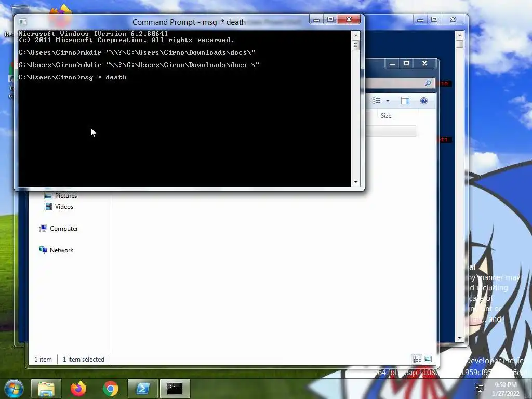Click first mkdir command line text
The width and height of the screenshot is (532, 399).
pyautogui.click(x=137, y=52)
